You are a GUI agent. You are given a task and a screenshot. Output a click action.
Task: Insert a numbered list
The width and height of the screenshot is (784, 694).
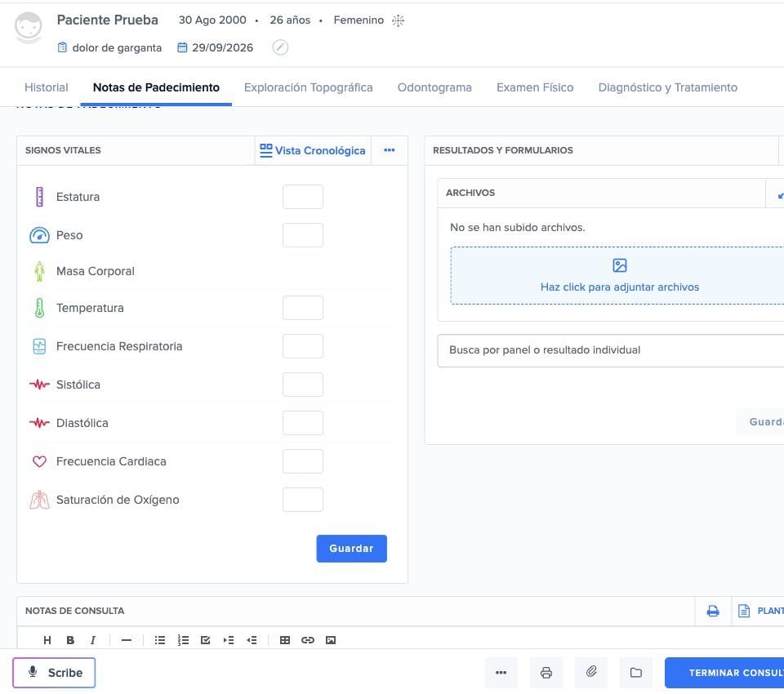pos(183,640)
